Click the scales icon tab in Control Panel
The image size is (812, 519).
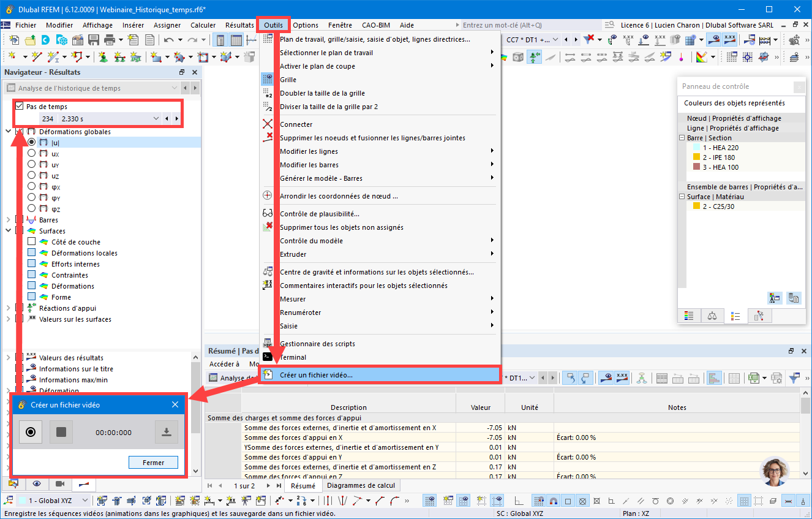tap(712, 316)
